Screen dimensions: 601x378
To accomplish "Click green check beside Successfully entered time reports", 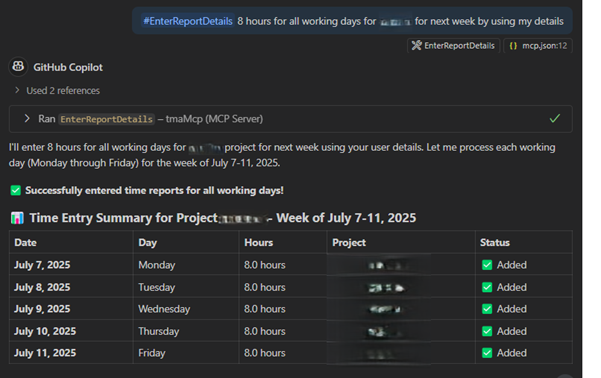I will tap(16, 190).
